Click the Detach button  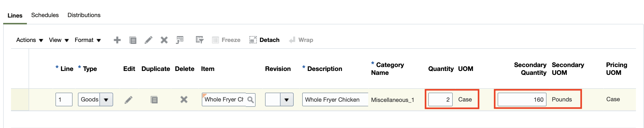click(x=264, y=40)
